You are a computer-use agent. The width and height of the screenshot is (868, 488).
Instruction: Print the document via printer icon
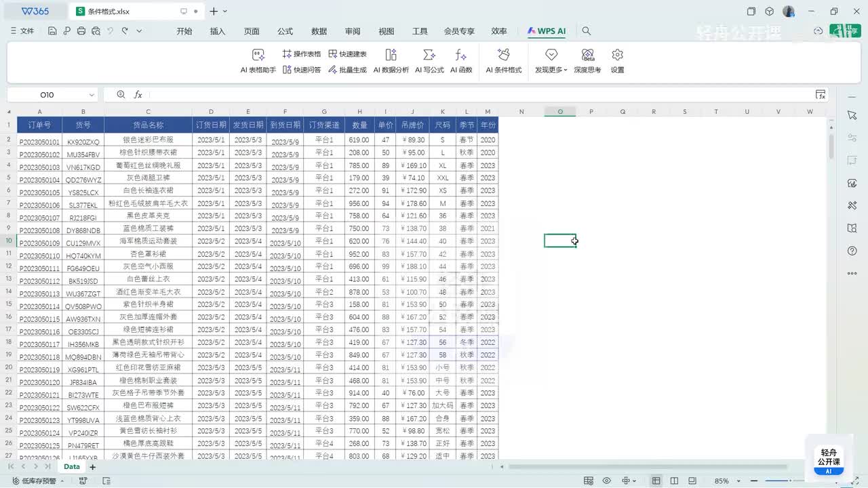click(81, 31)
